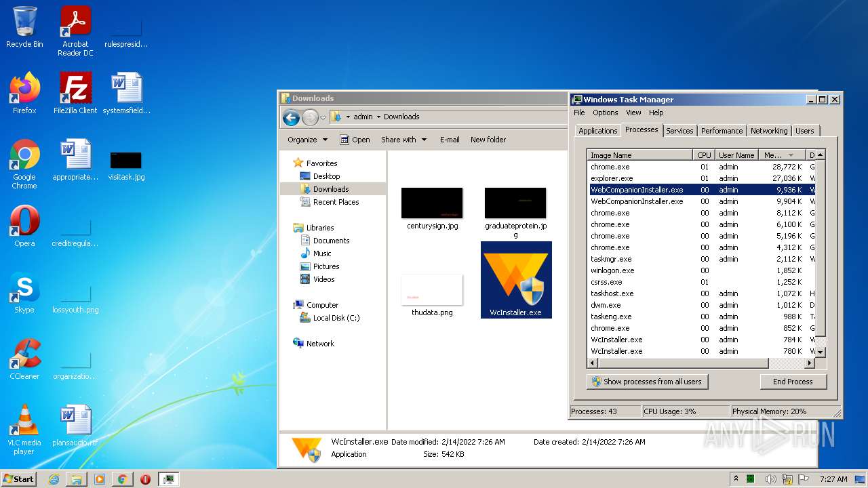Sort by Memory column header
The height and width of the screenshot is (488, 868).
[x=781, y=155]
